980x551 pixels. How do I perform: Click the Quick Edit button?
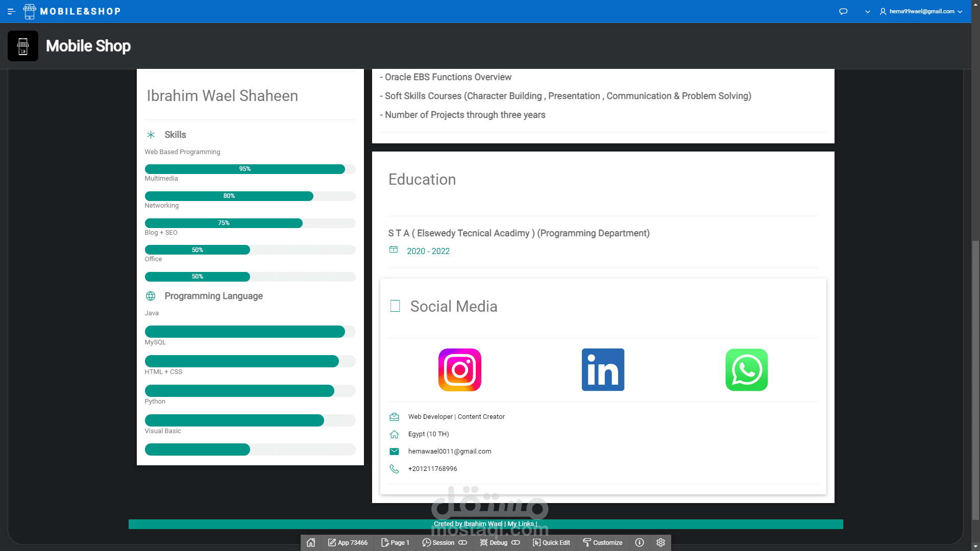click(551, 542)
